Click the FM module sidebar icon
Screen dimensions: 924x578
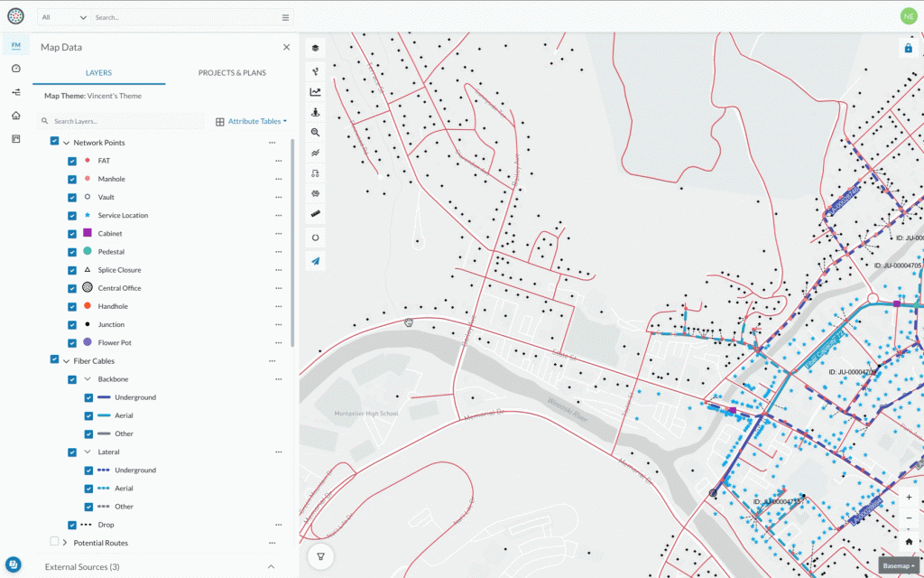pos(16,45)
